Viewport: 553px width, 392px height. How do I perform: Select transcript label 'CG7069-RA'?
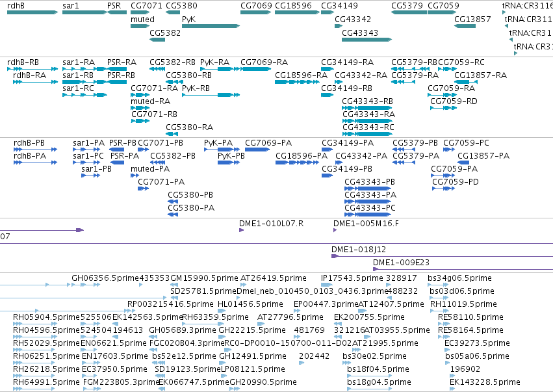pos(264,62)
